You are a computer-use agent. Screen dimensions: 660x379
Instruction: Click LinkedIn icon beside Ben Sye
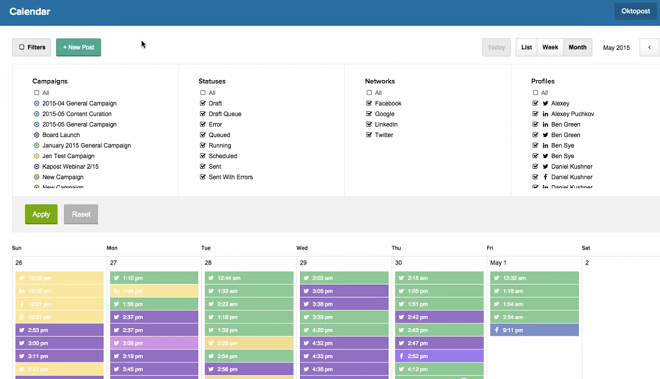(546, 145)
